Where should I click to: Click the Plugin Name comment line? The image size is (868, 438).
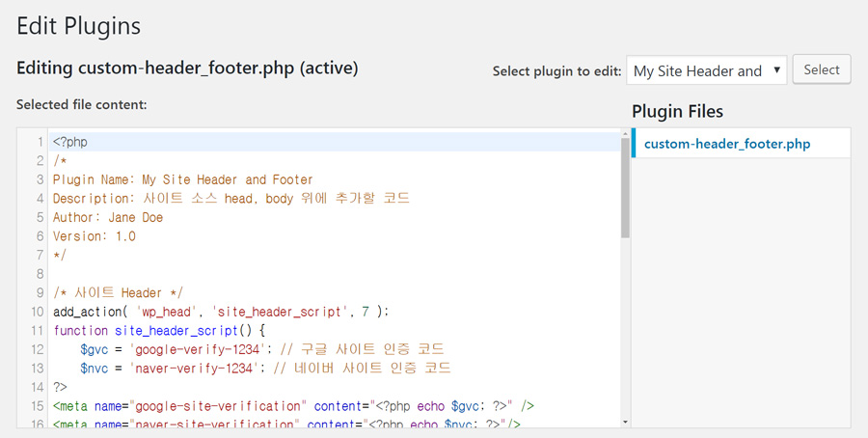point(182,180)
